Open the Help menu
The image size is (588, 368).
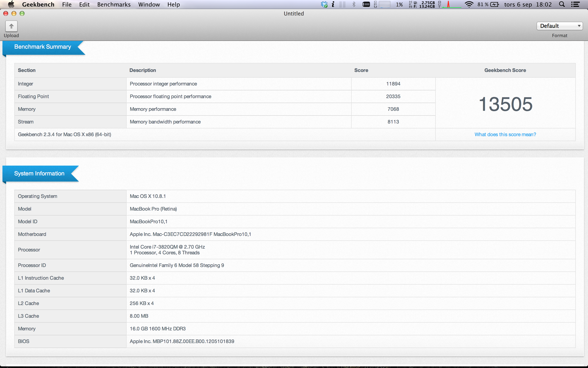[174, 4]
